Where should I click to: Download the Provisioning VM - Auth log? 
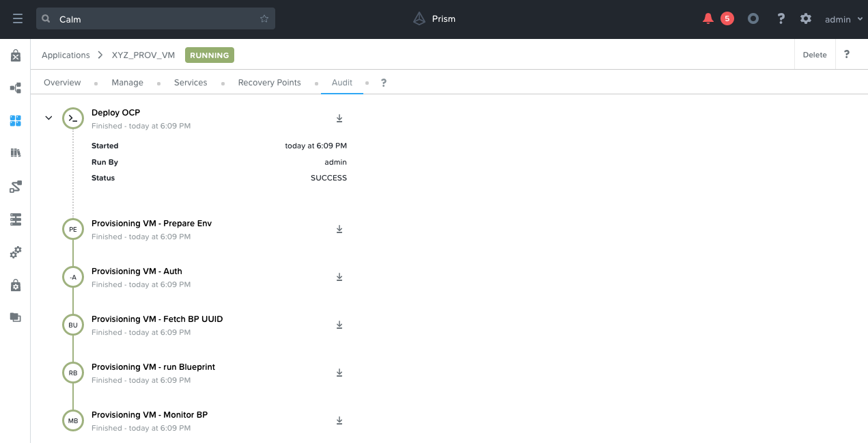tap(339, 278)
